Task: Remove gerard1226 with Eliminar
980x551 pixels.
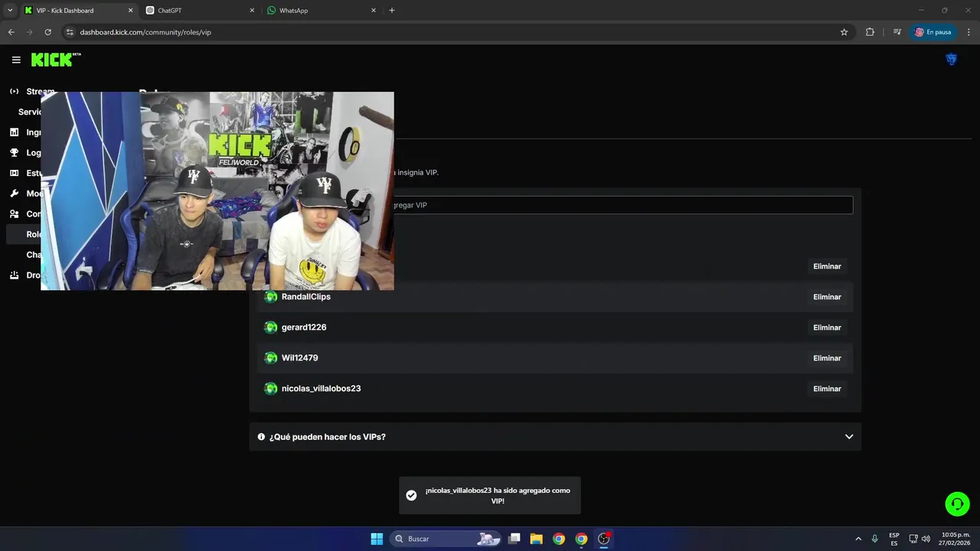Action: (827, 328)
